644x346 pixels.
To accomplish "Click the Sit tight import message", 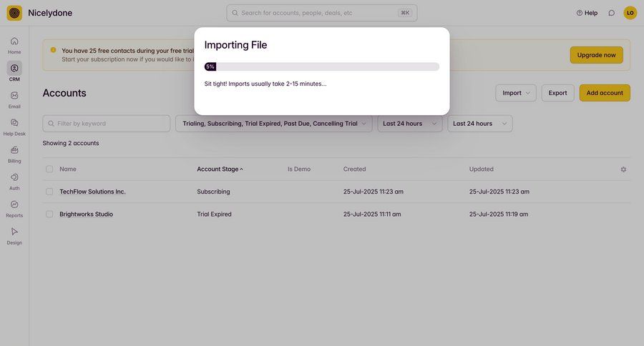I will click(265, 84).
